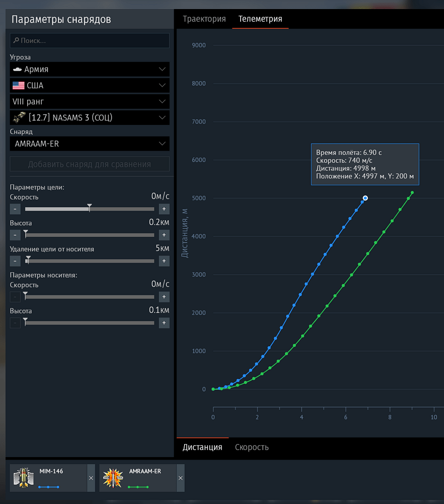Image resolution: width=444 pixels, height=504 pixels.
Task: Remove AMRAAM-ER from comparison list
Action: click(x=181, y=478)
